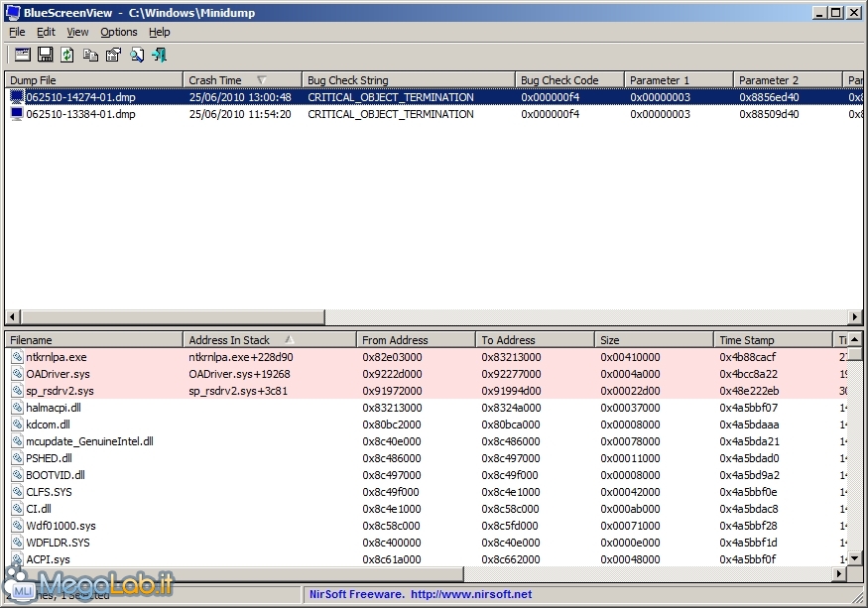Click the driver list's down scroll arrow
The image size is (868, 608).
855,559
